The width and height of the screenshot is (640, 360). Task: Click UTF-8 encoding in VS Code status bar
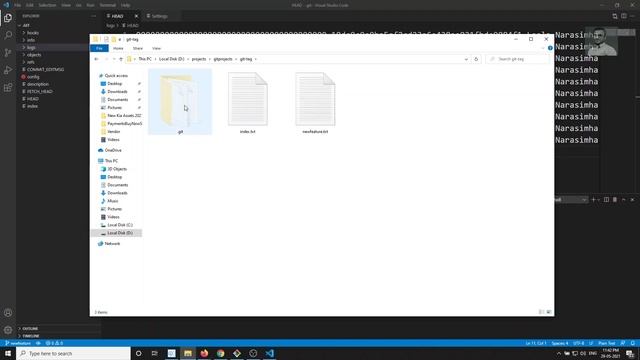578,343
